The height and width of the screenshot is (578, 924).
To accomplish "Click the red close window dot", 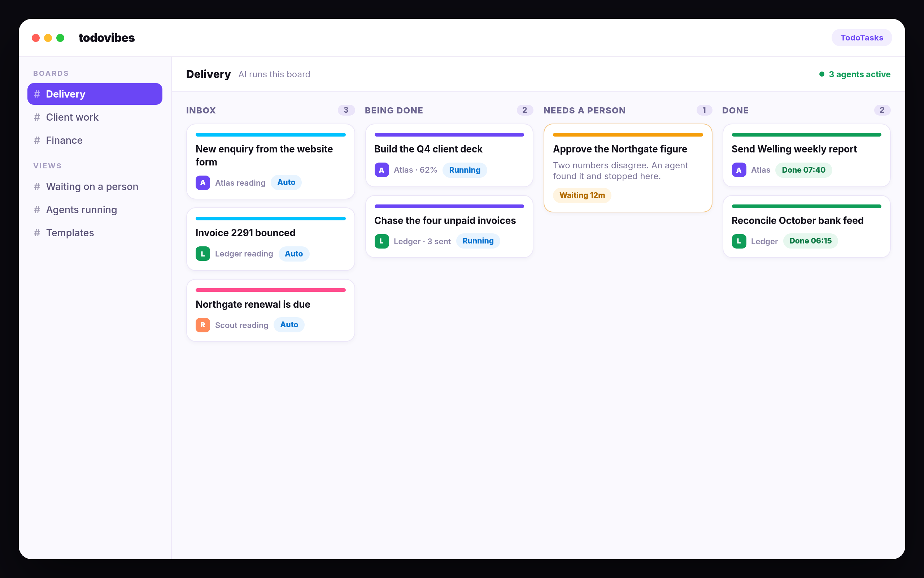I will click(x=36, y=38).
